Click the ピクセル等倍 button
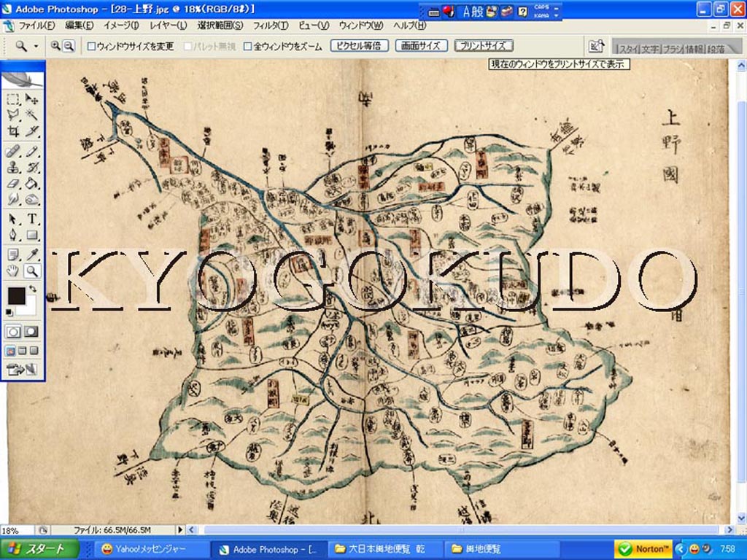The height and width of the screenshot is (560, 747). (x=359, y=46)
